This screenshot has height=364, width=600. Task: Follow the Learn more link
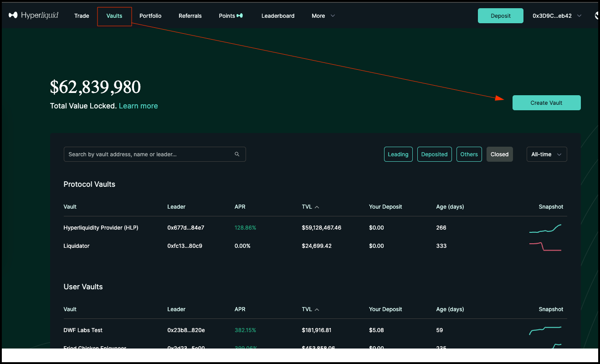click(x=138, y=106)
